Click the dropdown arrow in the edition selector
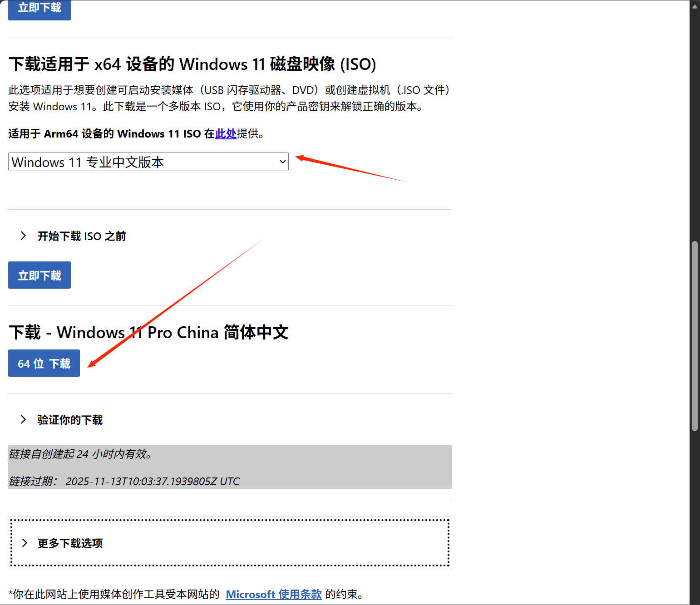 coord(282,162)
